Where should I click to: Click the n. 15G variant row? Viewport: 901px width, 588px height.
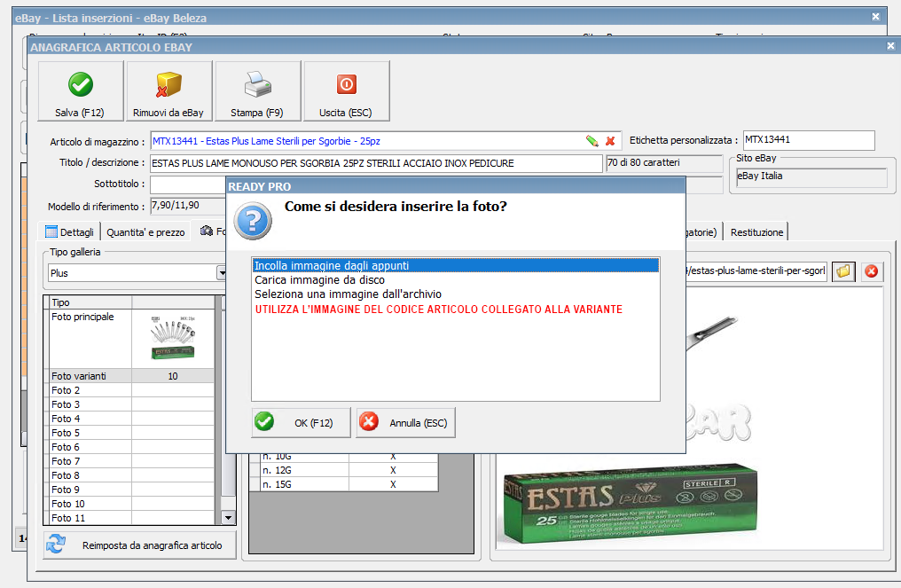click(343, 484)
